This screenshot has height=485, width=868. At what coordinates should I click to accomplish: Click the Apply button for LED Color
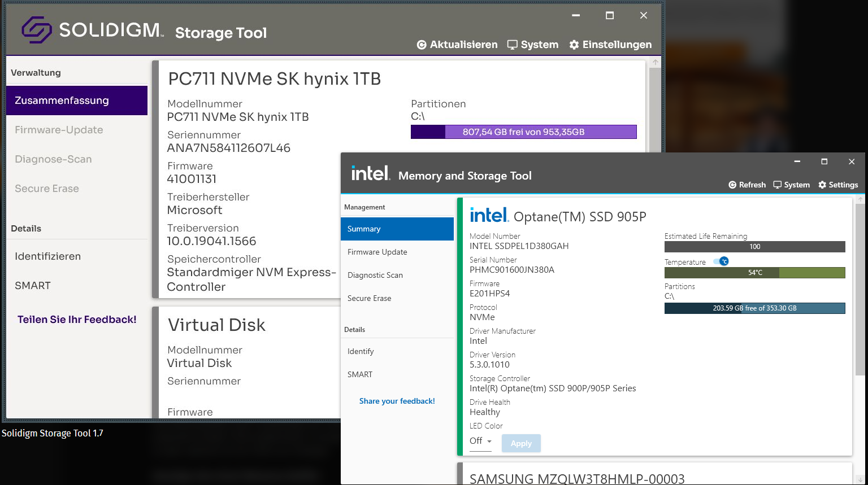(x=521, y=443)
